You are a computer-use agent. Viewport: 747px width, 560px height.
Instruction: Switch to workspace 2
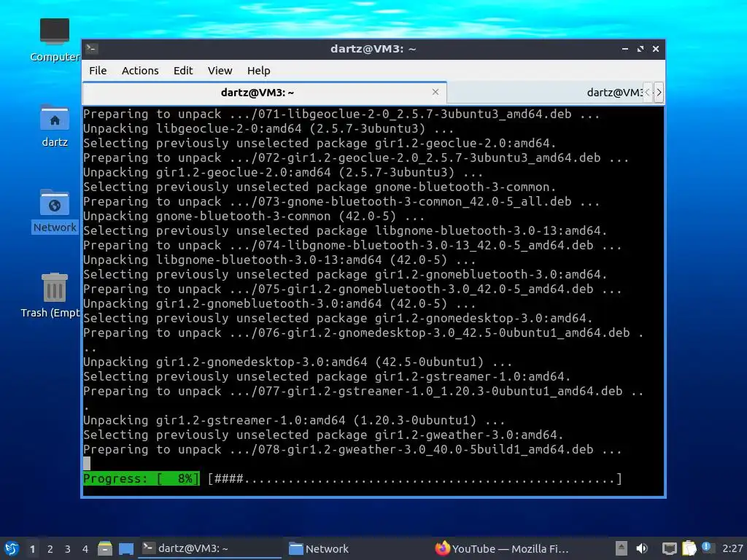50,549
